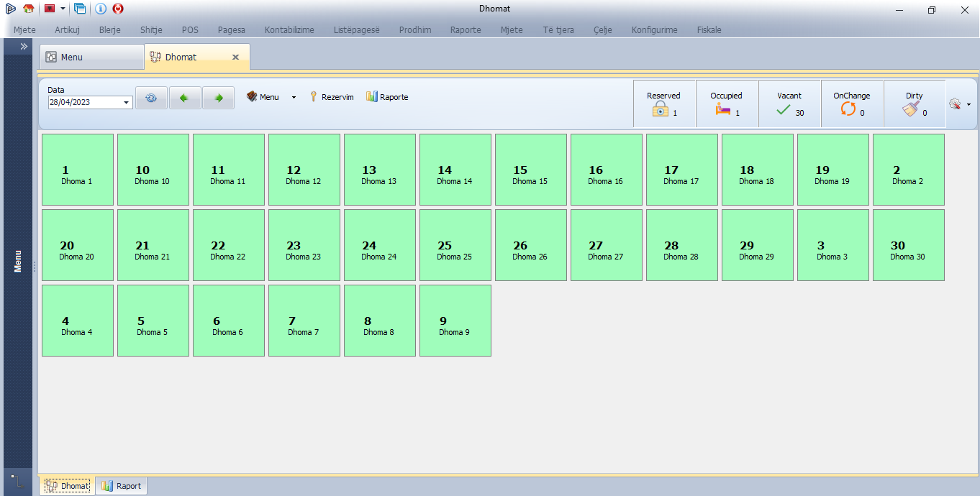
Task: Select room tile Dhoma 27
Action: 606,245
